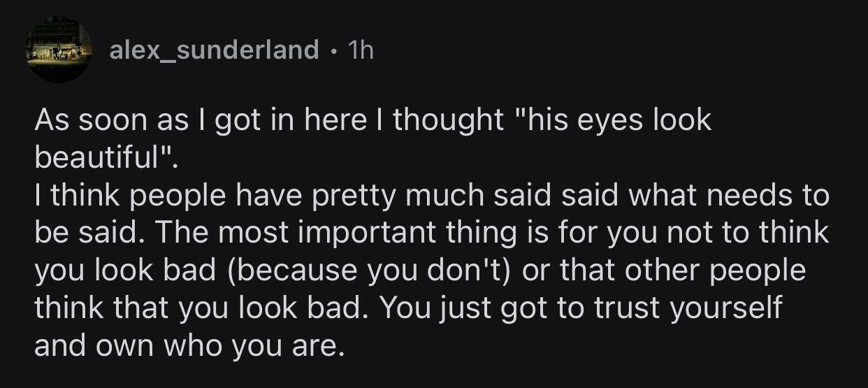Click the line starting "I think people have"
The image size is (868, 388).
431,196
